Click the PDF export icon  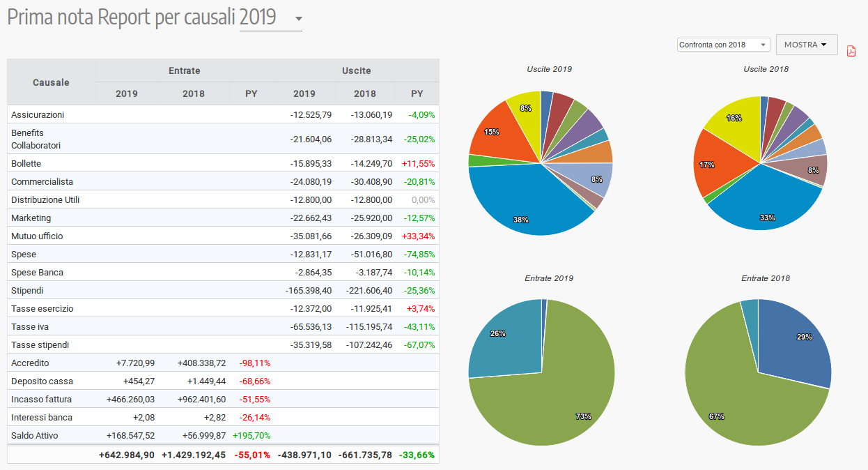pyautogui.click(x=851, y=51)
